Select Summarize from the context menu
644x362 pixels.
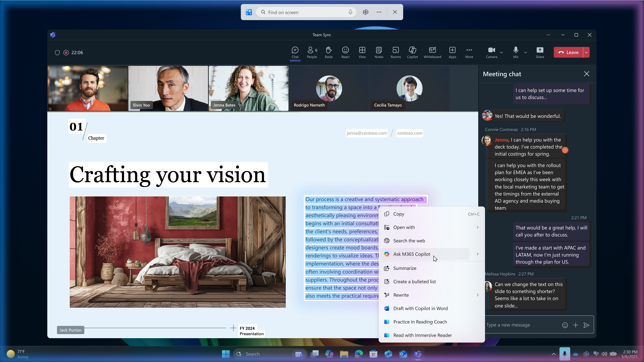(405, 268)
